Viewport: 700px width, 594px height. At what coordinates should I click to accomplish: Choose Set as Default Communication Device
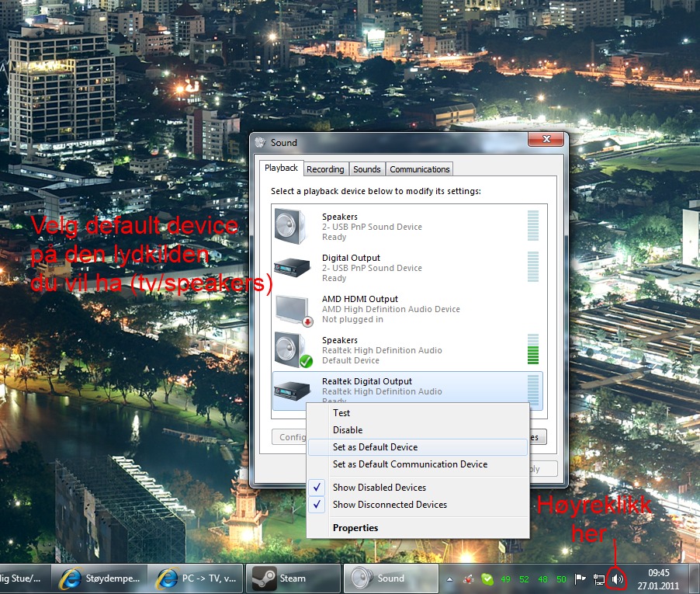[418, 464]
